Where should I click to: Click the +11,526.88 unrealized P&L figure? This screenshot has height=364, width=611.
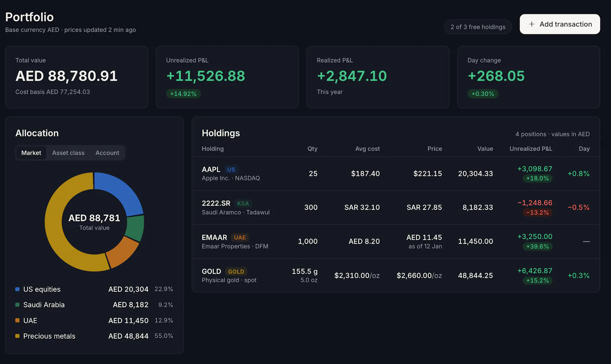(205, 76)
